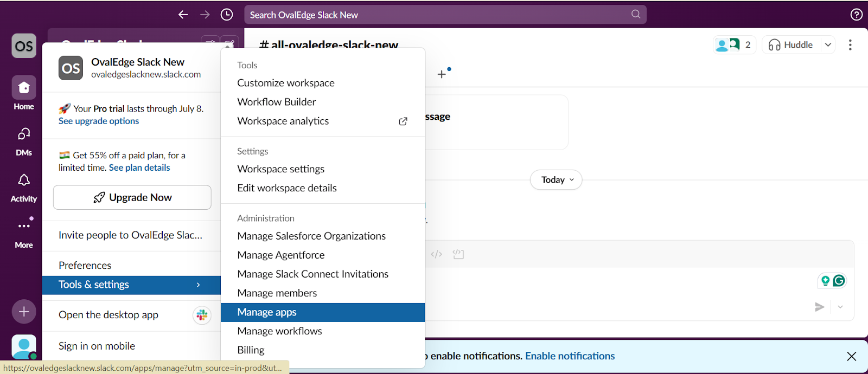
Task: Click the Search OvalEdge Slack New field
Action: point(439,15)
